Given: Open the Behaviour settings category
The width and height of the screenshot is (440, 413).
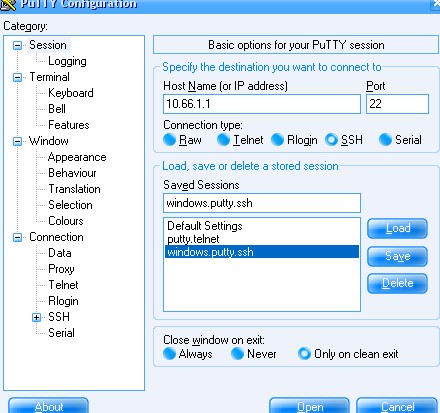Looking at the screenshot, I should click(72, 173).
